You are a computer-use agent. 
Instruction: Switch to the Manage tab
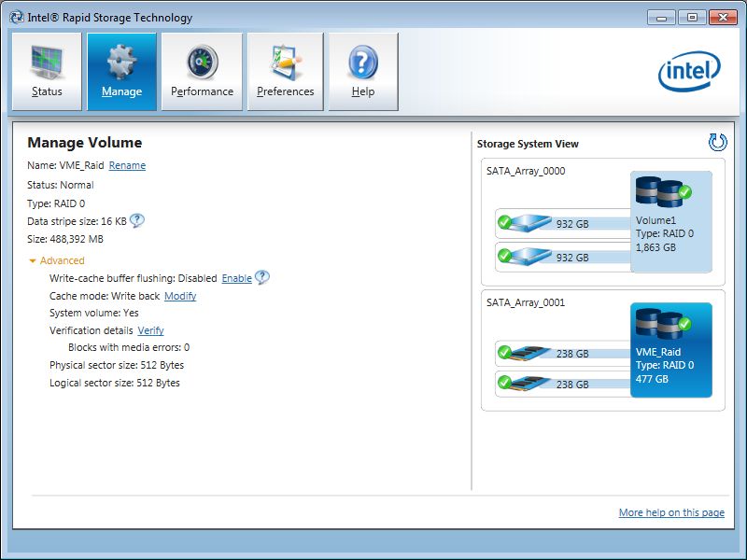[x=122, y=72]
